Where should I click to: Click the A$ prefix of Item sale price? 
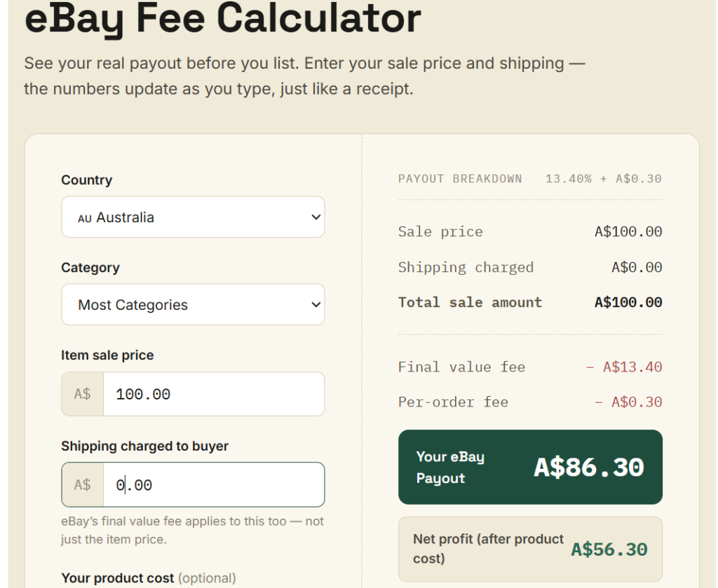83,394
